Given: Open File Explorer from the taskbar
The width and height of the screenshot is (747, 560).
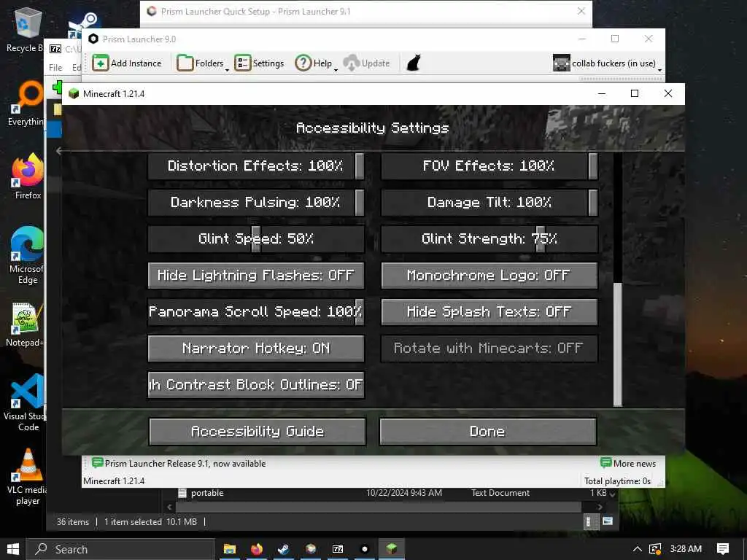Looking at the screenshot, I should pos(229,549).
